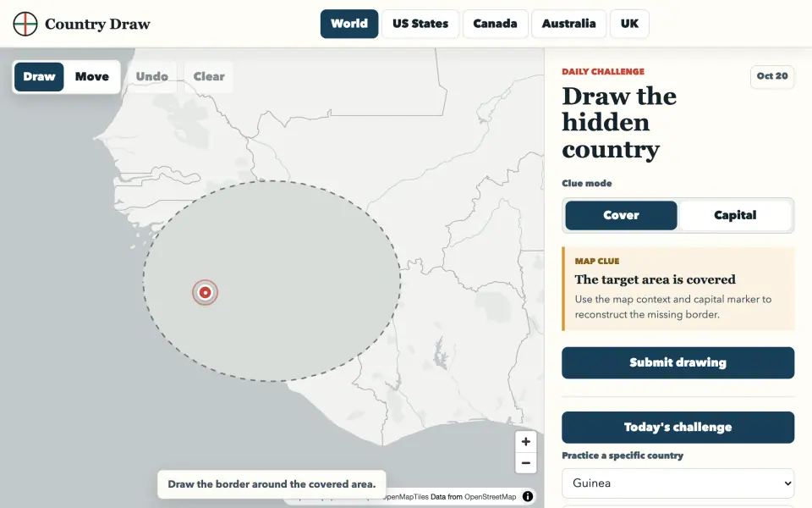Click the 'Draw the border' hint banner
Viewport: 812px width, 508px height.
click(x=272, y=484)
